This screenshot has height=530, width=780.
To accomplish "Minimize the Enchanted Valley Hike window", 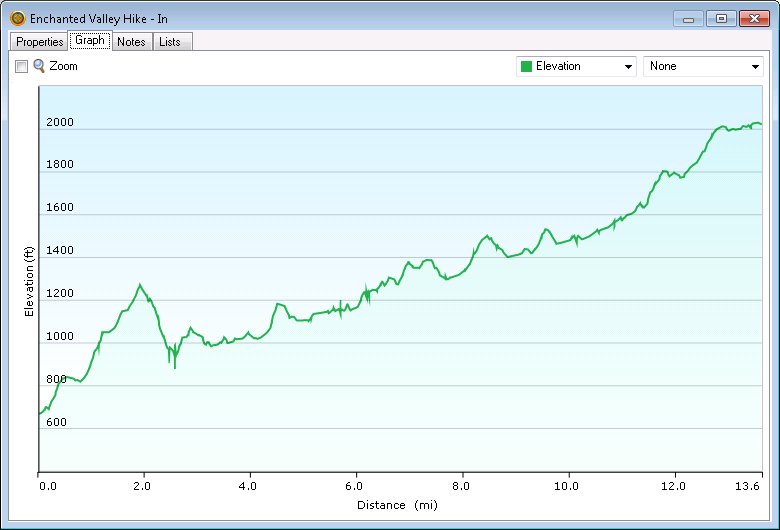I will click(x=688, y=19).
